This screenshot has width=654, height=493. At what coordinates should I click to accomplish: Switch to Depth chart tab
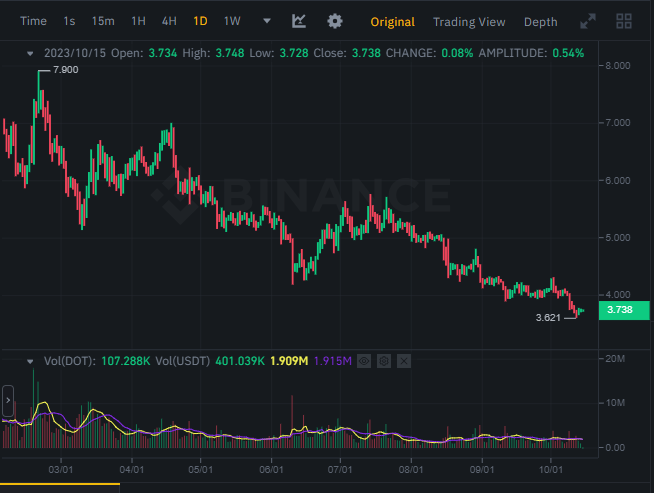click(541, 22)
